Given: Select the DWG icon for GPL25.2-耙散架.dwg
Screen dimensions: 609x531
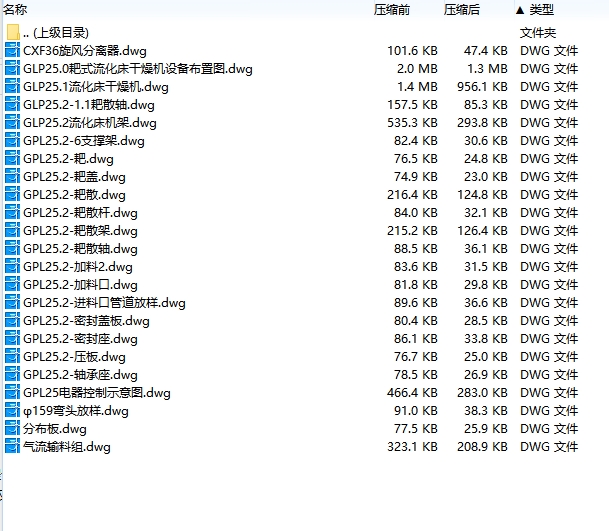Looking at the screenshot, I should [x=12, y=230].
